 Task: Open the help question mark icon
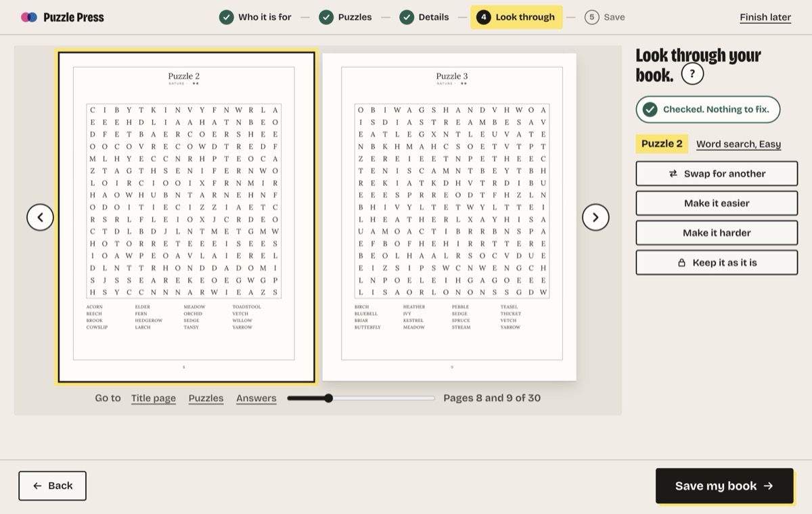pyautogui.click(x=692, y=74)
